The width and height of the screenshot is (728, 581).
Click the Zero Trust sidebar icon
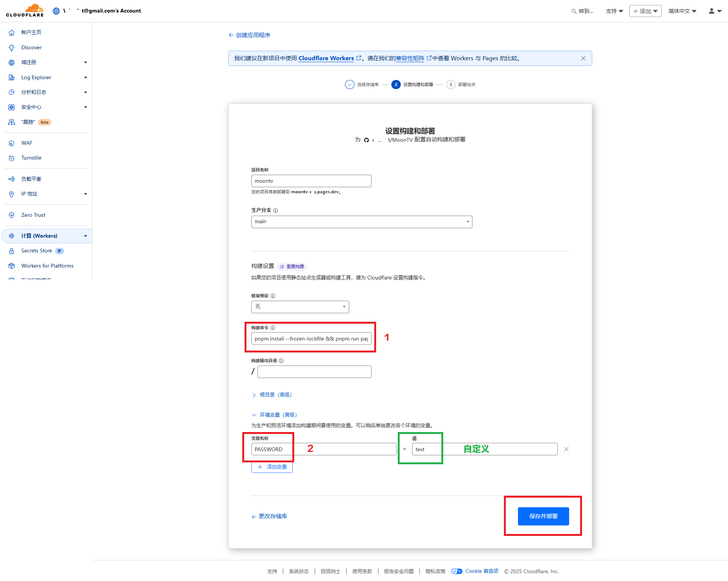(12, 215)
